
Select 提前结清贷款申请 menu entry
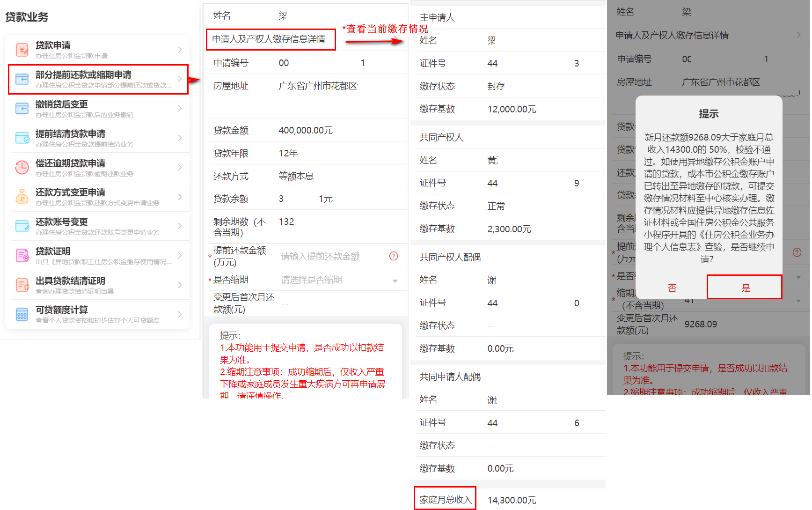pos(100,138)
